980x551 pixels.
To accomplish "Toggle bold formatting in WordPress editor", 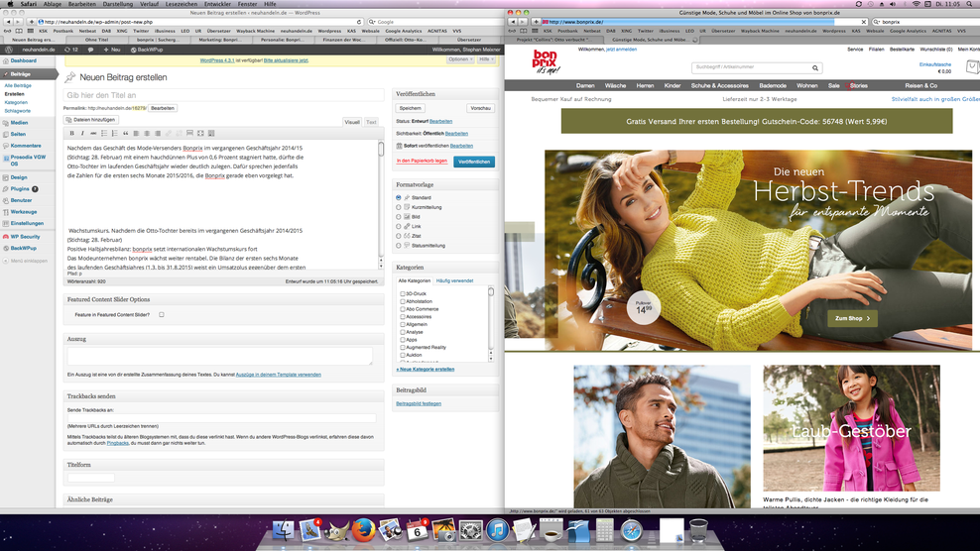I will [71, 133].
